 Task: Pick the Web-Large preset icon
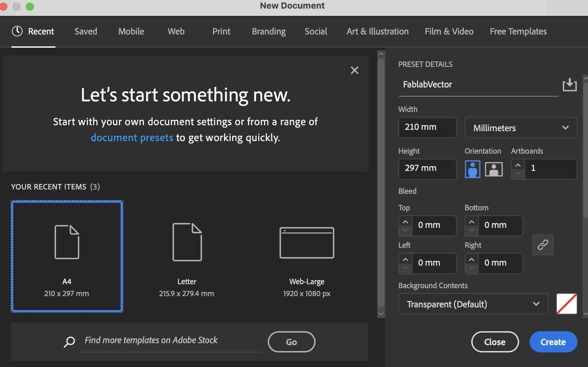(x=307, y=243)
